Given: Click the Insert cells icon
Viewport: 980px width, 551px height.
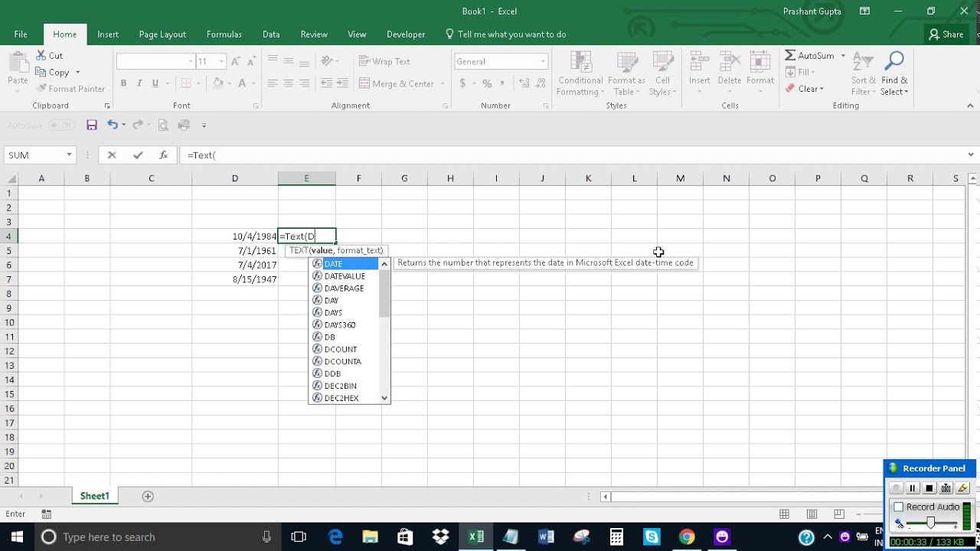Looking at the screenshot, I should tap(699, 63).
